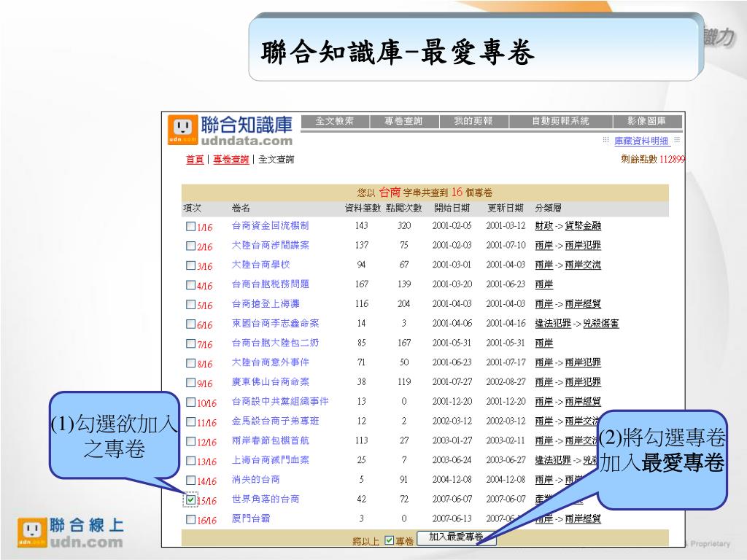Viewport: 747px width, 560px height.
Task: Click the 開始日期 column header
Action: pyautogui.click(x=452, y=208)
